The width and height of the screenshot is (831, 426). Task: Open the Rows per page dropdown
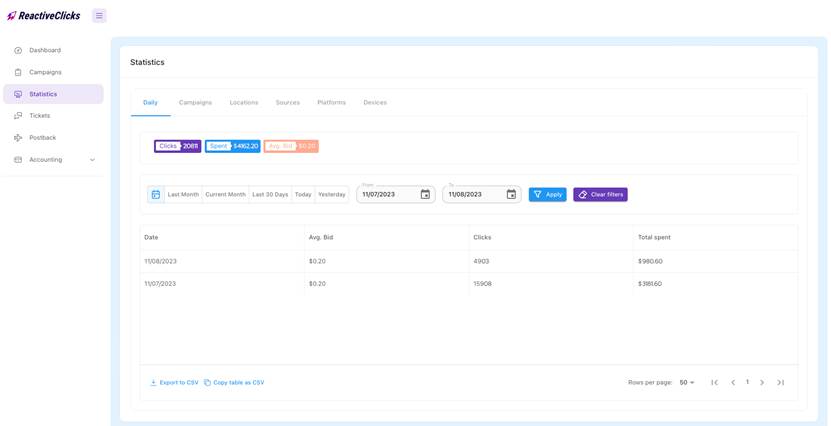pyautogui.click(x=687, y=383)
